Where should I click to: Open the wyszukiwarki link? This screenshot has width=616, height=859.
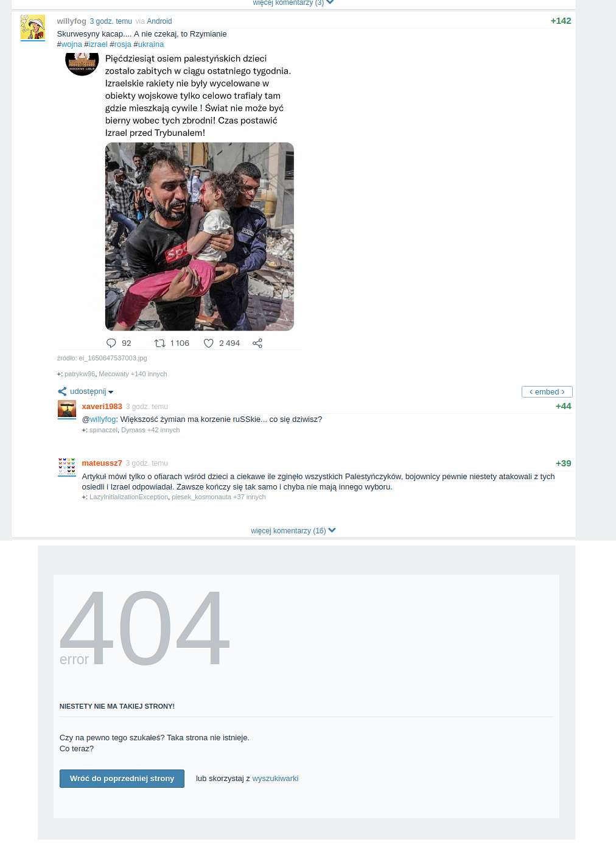click(275, 779)
